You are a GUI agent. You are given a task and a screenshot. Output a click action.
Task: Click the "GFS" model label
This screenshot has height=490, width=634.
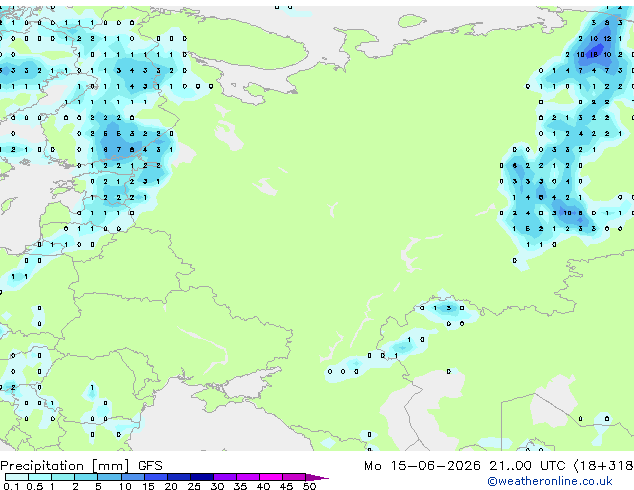[150, 466]
